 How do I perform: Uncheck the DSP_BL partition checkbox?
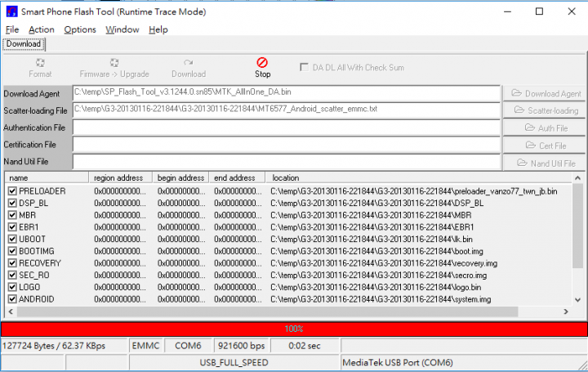point(12,203)
